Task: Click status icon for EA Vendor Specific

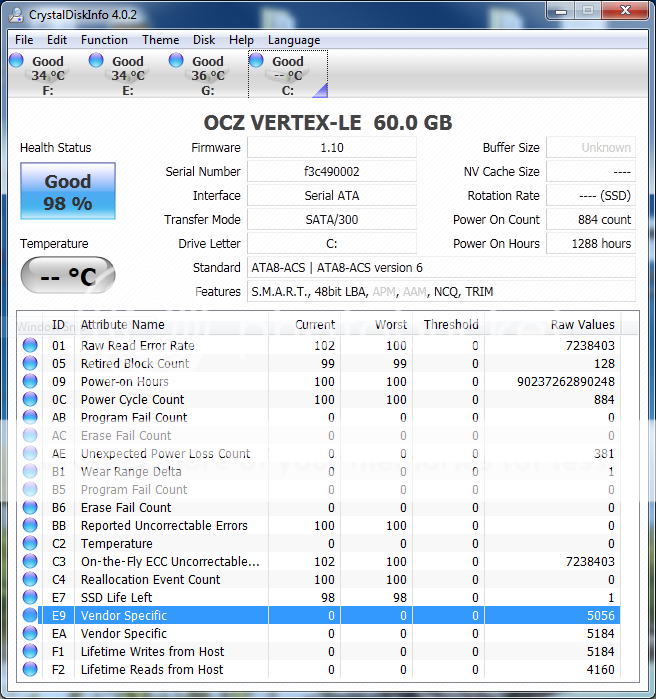Action: [x=30, y=633]
